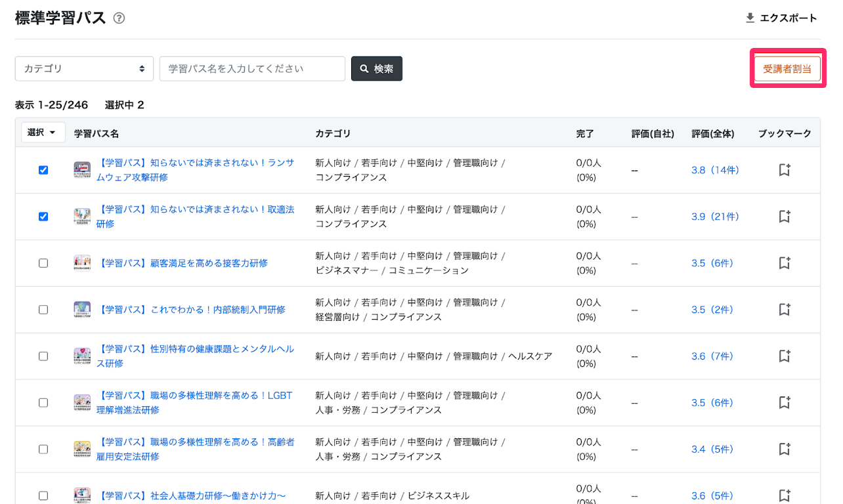Check the 内部統制入門研修 row checkbox
Screen dimensions: 843x504
(43, 310)
